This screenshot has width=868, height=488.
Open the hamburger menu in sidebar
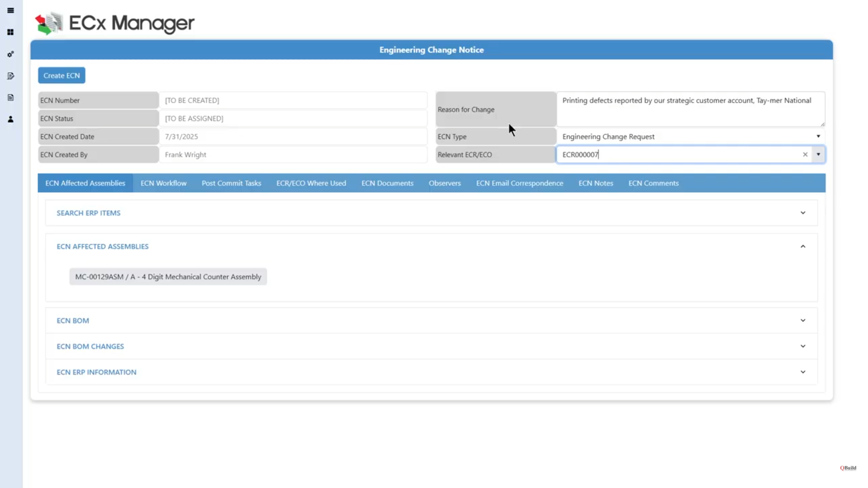coord(10,10)
